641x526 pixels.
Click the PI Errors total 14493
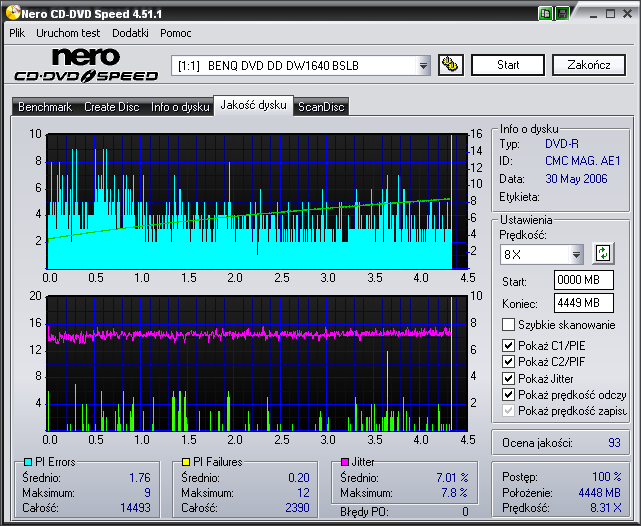coord(135,508)
